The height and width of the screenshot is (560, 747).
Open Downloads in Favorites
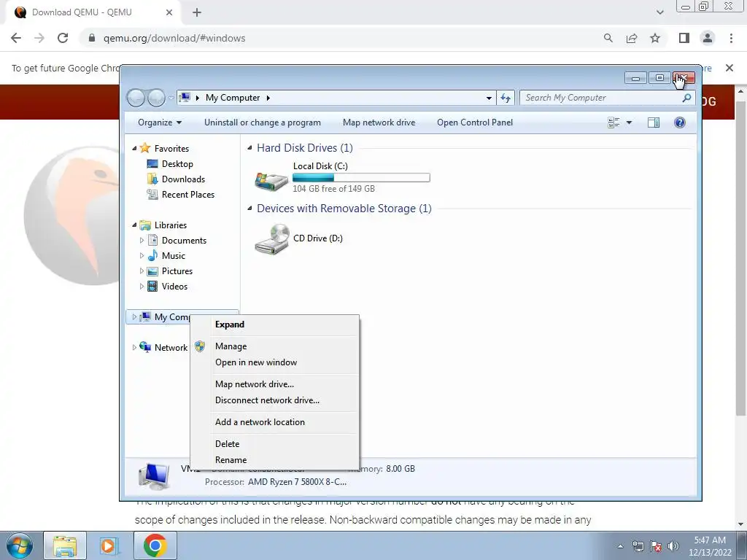pyautogui.click(x=183, y=179)
